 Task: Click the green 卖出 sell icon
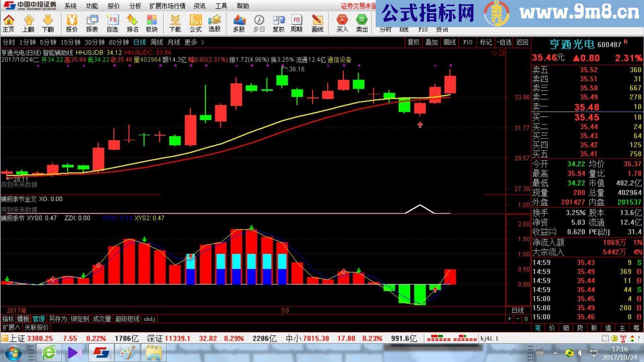[362, 23]
